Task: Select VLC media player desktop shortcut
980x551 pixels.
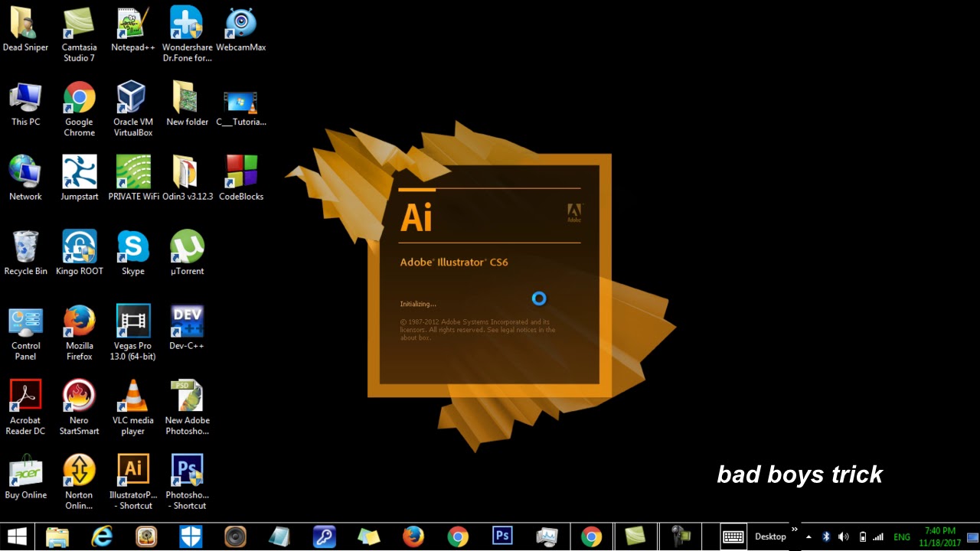Action: pyautogui.click(x=133, y=408)
